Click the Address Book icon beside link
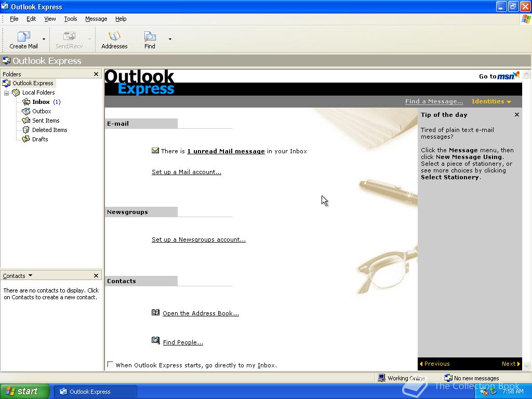Viewport: 532px width, 399px height. tap(155, 312)
